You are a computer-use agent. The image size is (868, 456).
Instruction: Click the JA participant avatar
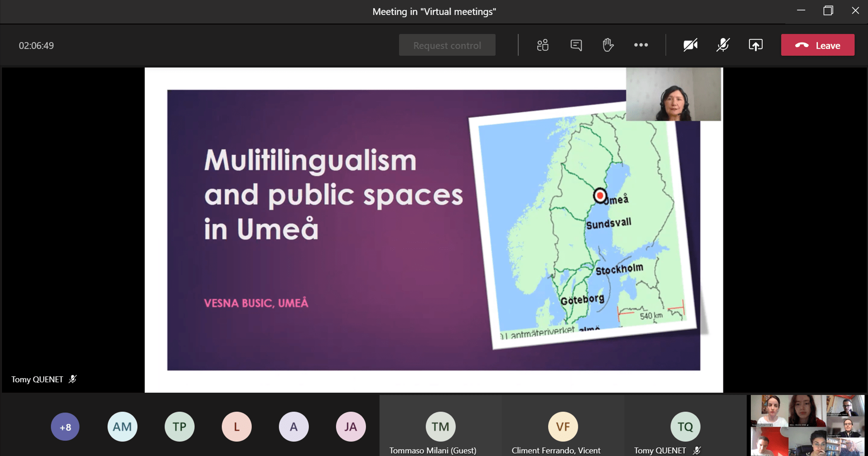pos(350,427)
